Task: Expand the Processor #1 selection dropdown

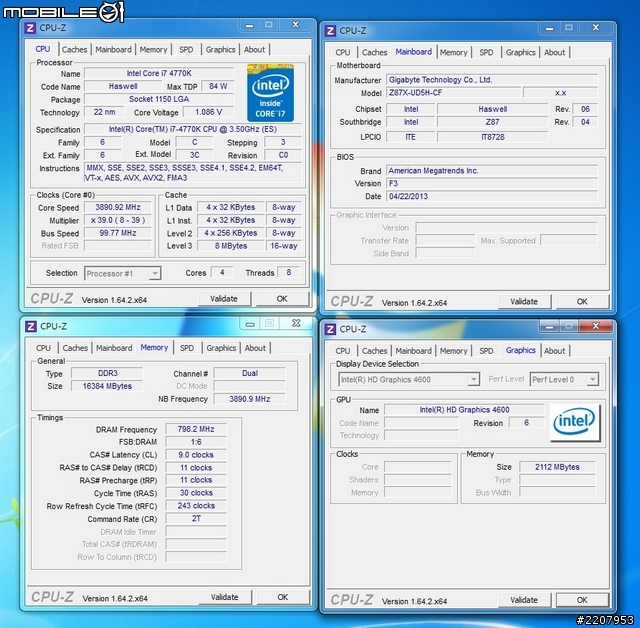Action: (123, 273)
